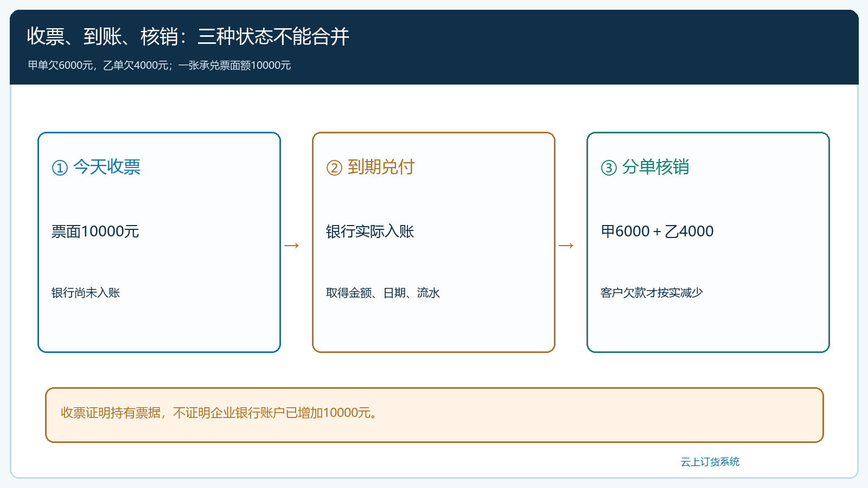
Task: Click the text 银行尚未入账
Action: tap(86, 293)
